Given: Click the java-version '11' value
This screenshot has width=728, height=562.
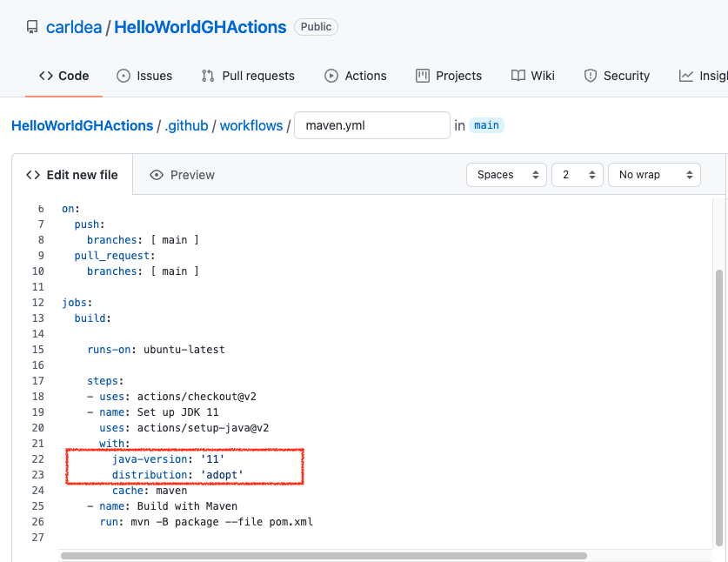Looking at the screenshot, I should click(x=212, y=459).
